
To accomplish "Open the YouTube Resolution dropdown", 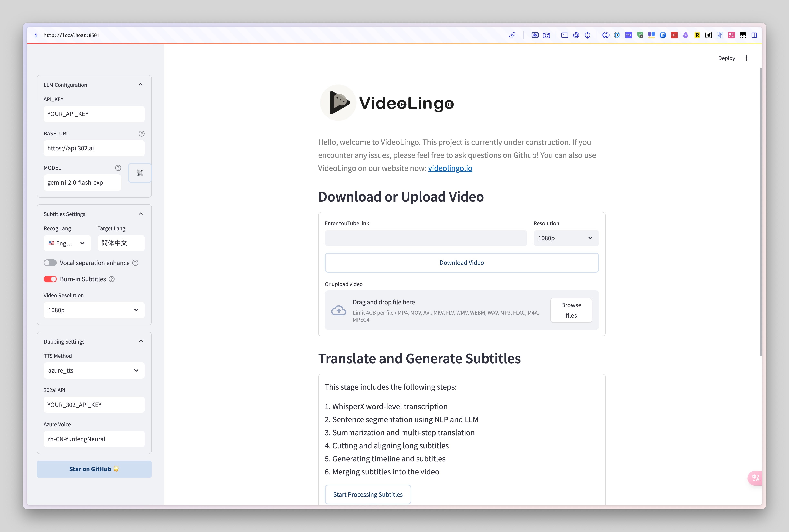I will pos(566,238).
